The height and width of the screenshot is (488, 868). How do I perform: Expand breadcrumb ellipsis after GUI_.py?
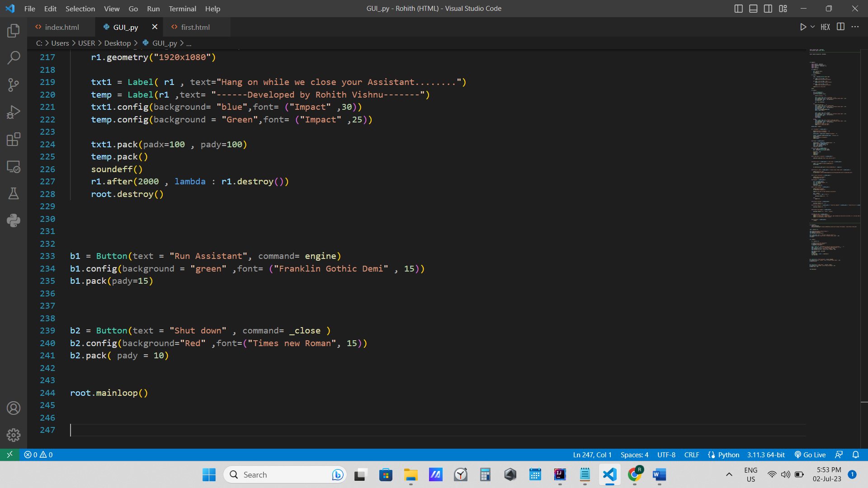coord(189,43)
